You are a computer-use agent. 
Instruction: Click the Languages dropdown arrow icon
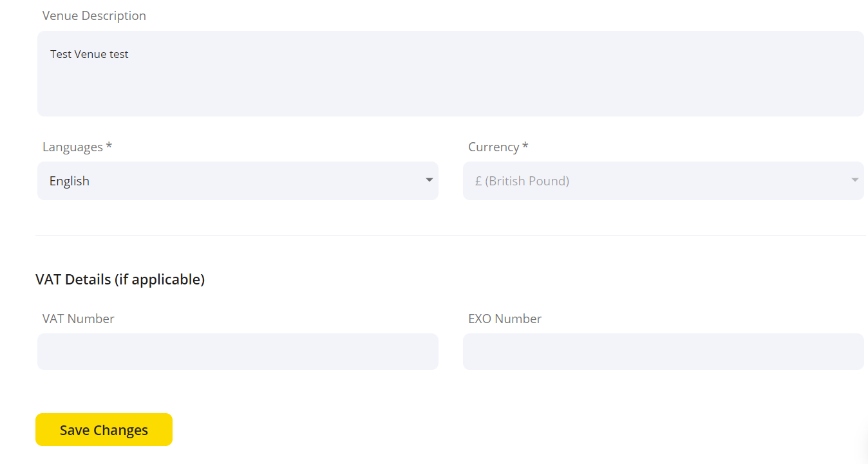(429, 180)
